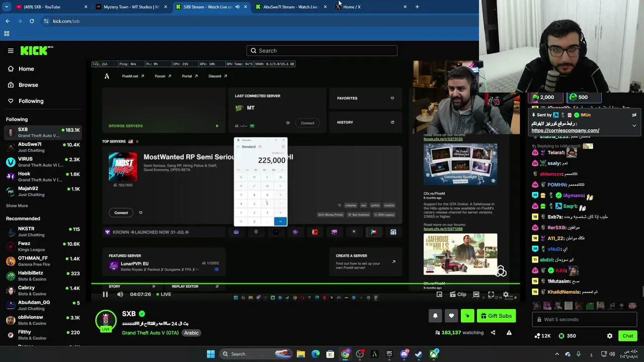Open recommended channel OTHMAN_FF

[43, 261]
